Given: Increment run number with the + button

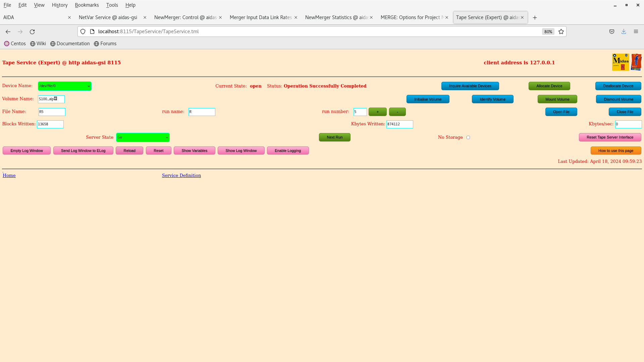Looking at the screenshot, I should 377,112.
